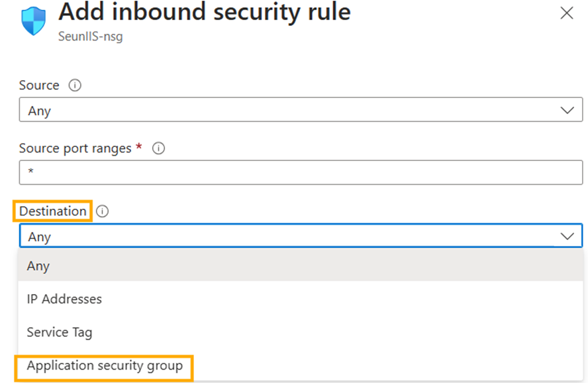Image resolution: width=588 pixels, height=383 pixels.
Task: Select Any in the Destination list
Action: (x=38, y=266)
